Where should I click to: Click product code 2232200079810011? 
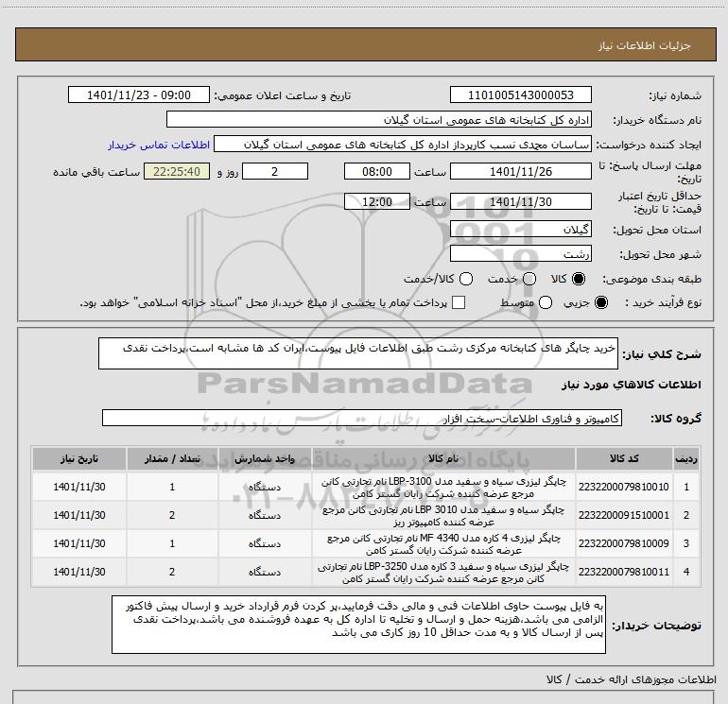(x=624, y=572)
